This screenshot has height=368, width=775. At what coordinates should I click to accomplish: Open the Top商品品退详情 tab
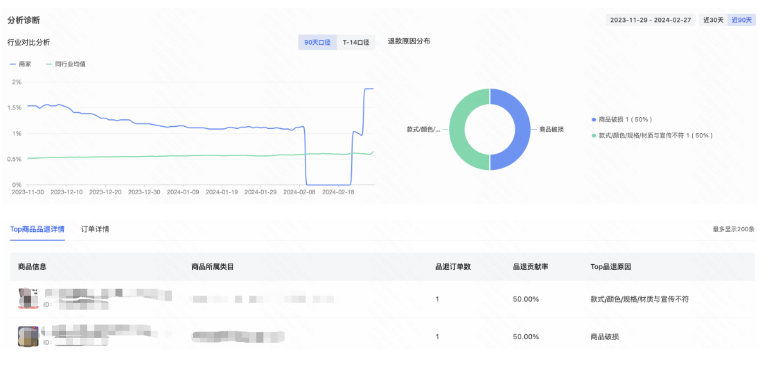37,229
